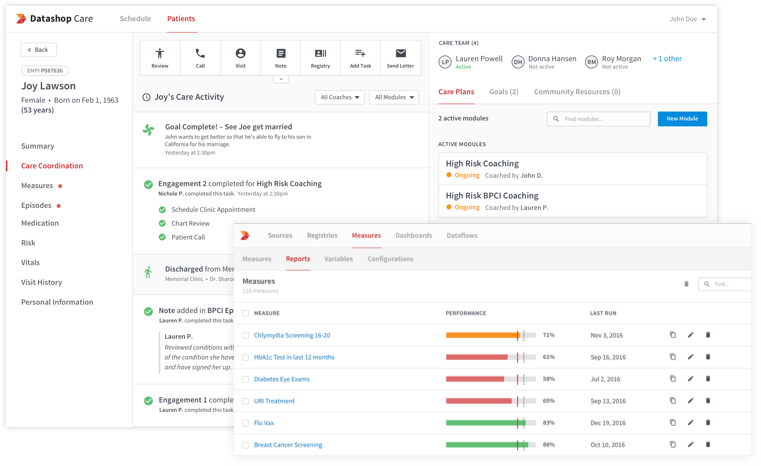This screenshot has height=466, width=761.
Task: Open the Registry action
Action: (x=320, y=58)
